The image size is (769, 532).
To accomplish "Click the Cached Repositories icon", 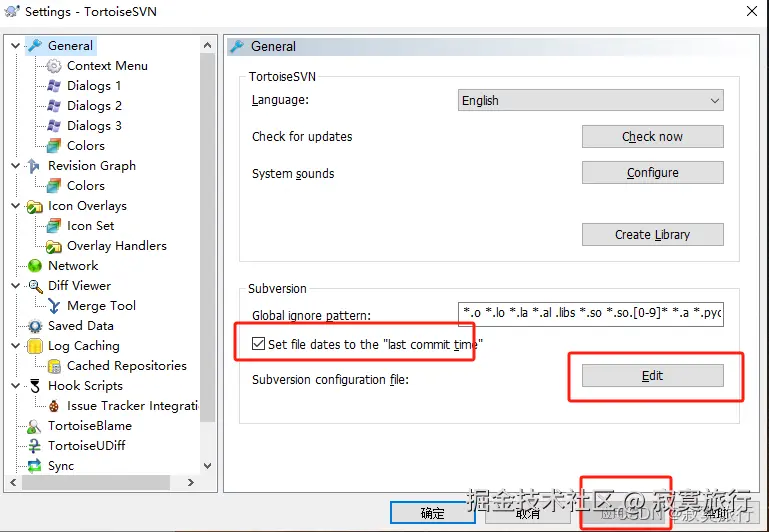I will pos(54,366).
